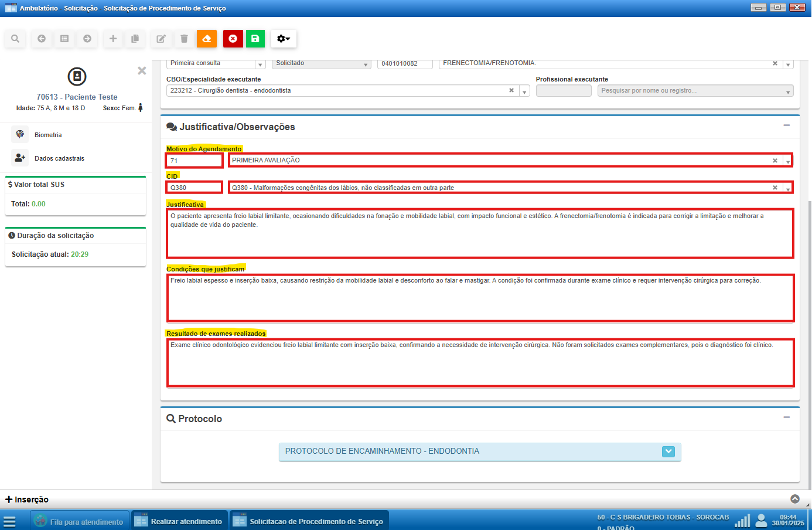Click the duplicate copy toolbar icon
The image size is (812, 530).
click(135, 39)
